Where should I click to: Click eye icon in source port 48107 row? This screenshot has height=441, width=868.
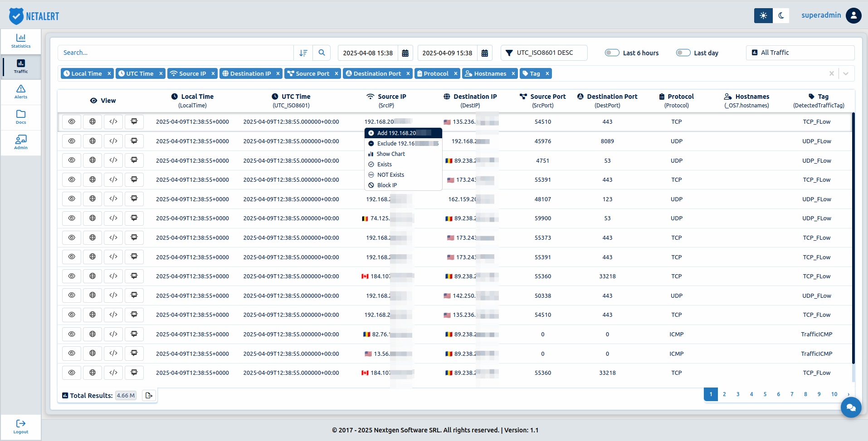(72, 199)
